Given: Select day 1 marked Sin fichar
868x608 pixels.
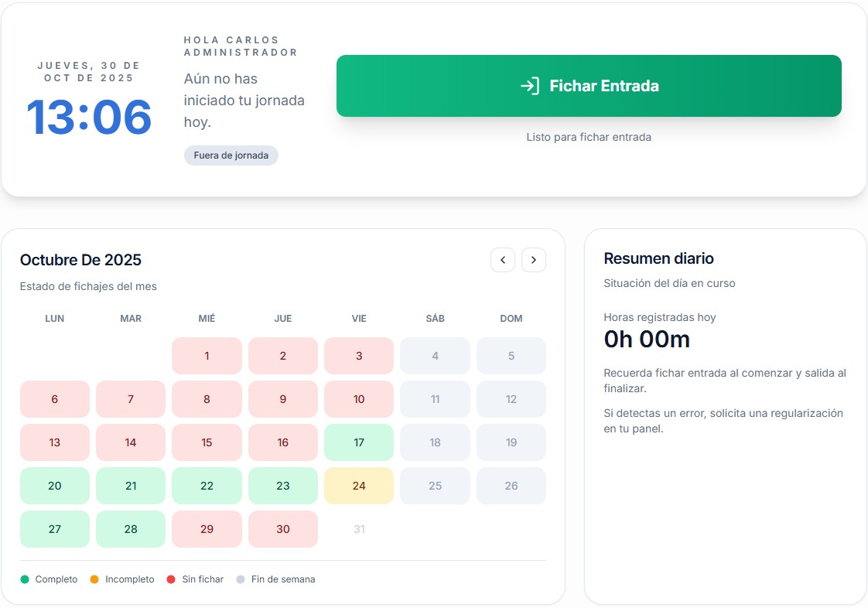Looking at the screenshot, I should coord(207,356).
